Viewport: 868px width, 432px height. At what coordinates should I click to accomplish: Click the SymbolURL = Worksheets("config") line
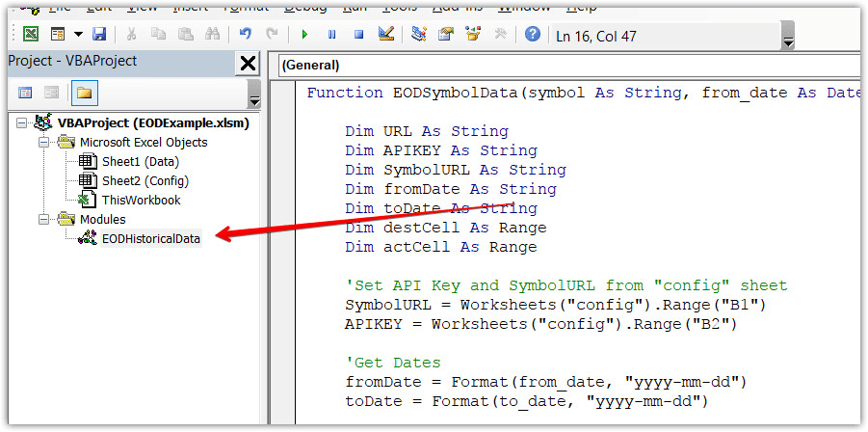click(x=556, y=305)
